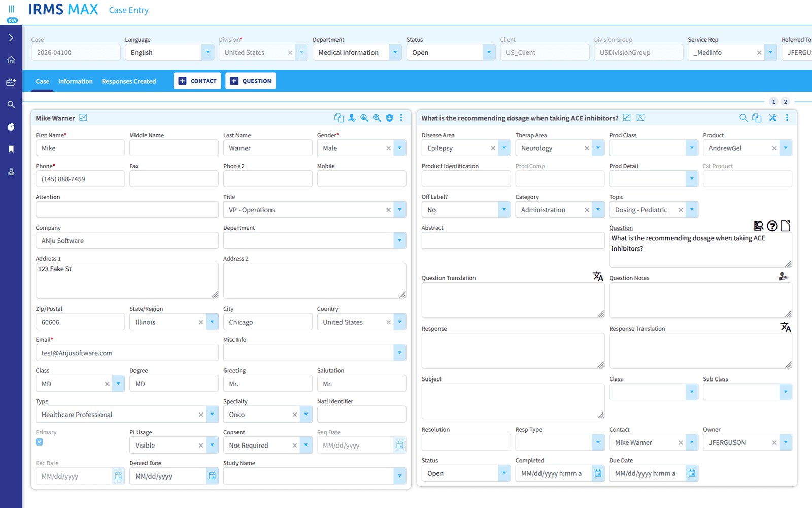Switch to the Information tab
Viewport: 812px width, 508px height.
click(x=76, y=81)
